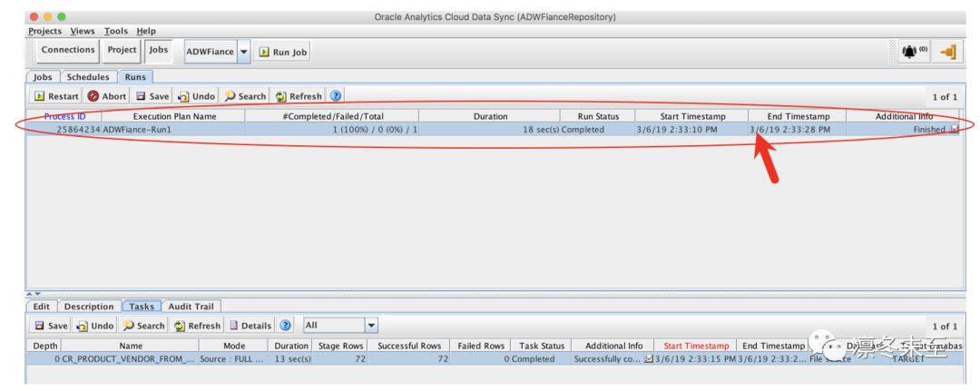980x391 pixels.
Task: Click Undo in the tasks toolbar
Action: tap(94, 326)
